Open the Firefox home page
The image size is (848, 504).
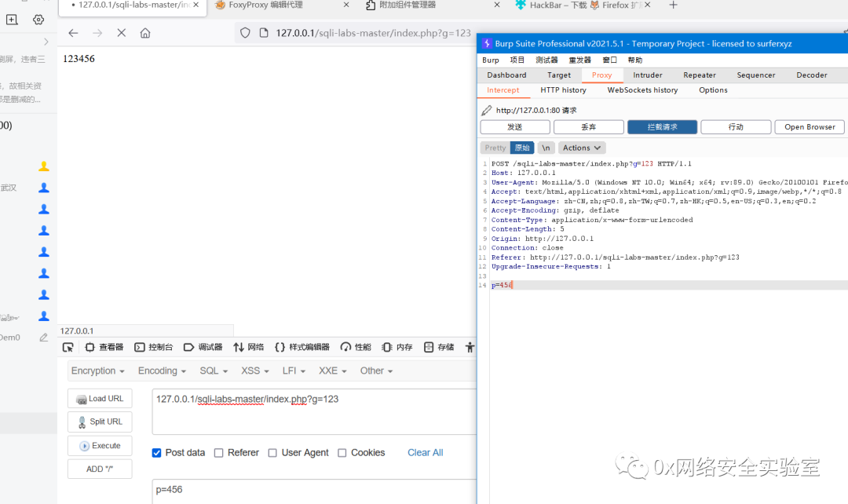click(145, 33)
